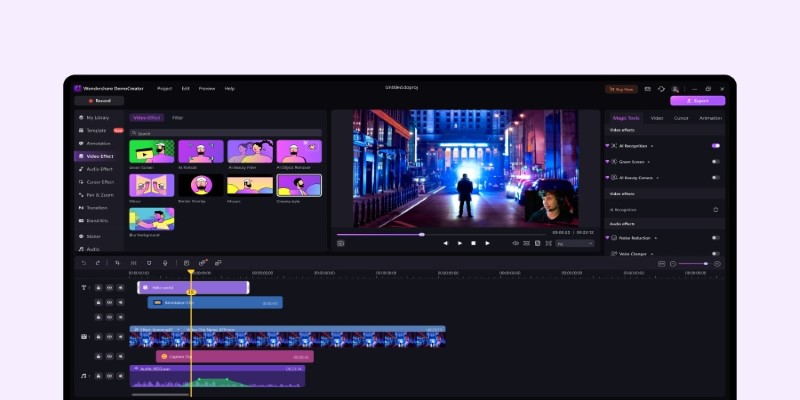Enable the Green Screen switch in Magic Tools
This screenshot has width=800, height=400.
pos(715,161)
